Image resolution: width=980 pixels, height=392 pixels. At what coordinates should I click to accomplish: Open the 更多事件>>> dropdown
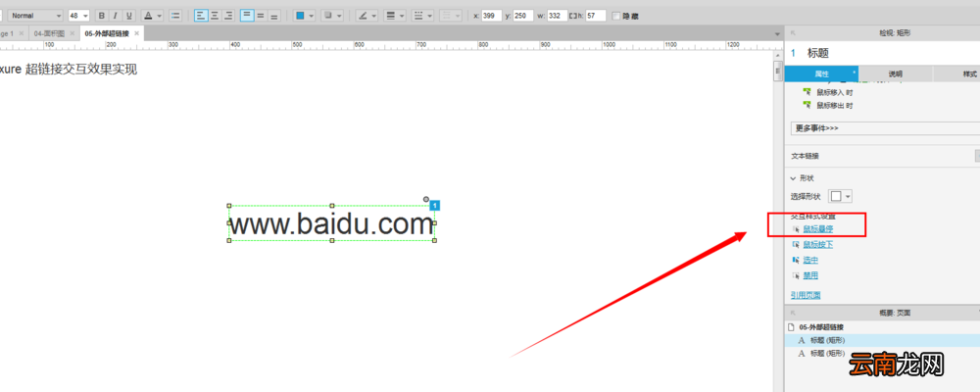coord(885,127)
